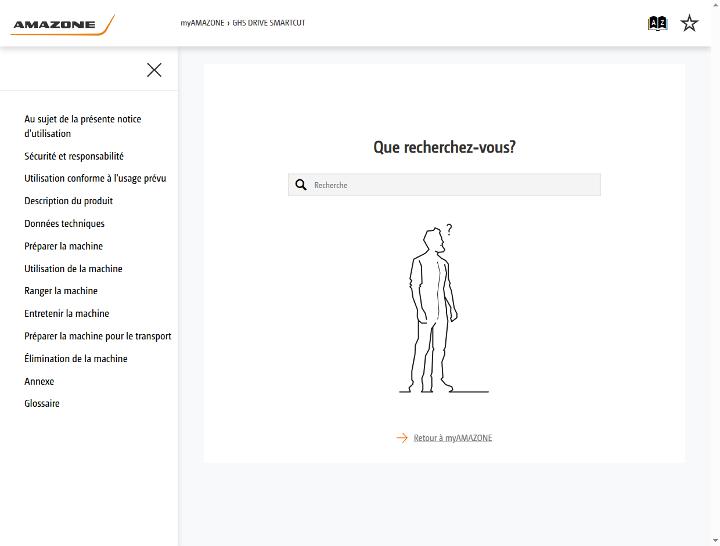Follow the Retour à myAMAZONE link
The height and width of the screenshot is (546, 720).
click(x=453, y=438)
